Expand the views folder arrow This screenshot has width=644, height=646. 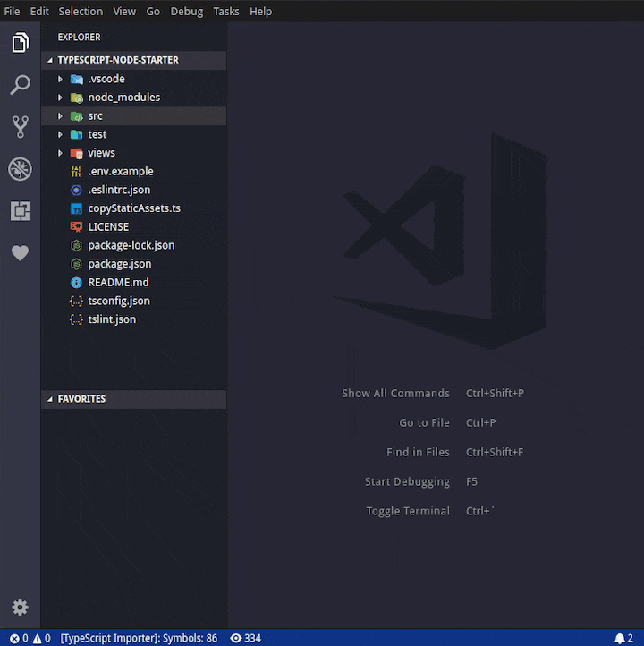[x=60, y=153]
